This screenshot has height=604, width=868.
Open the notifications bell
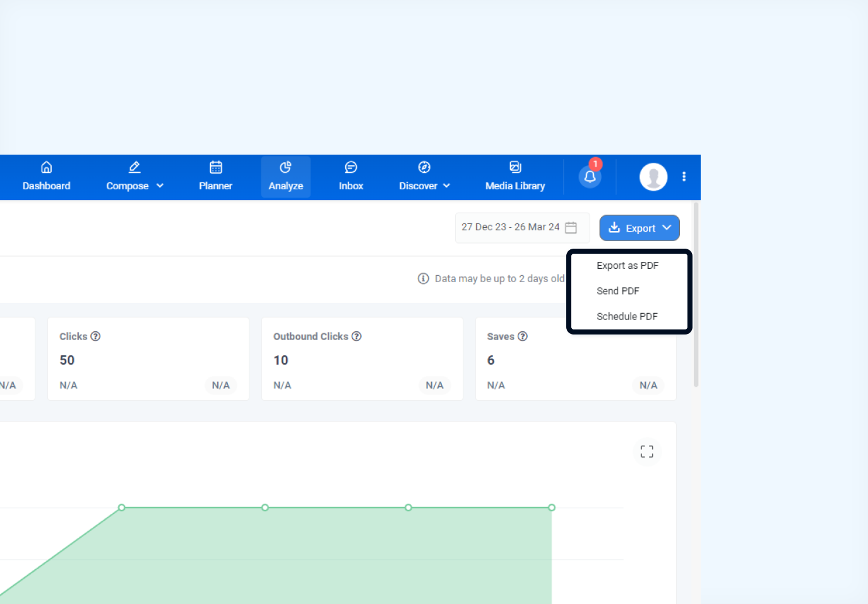pyautogui.click(x=590, y=176)
